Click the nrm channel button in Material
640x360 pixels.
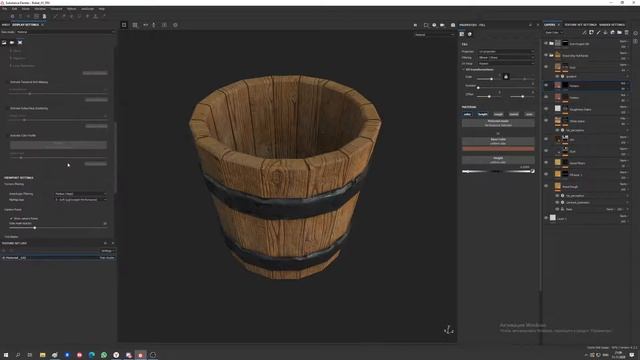coord(529,114)
